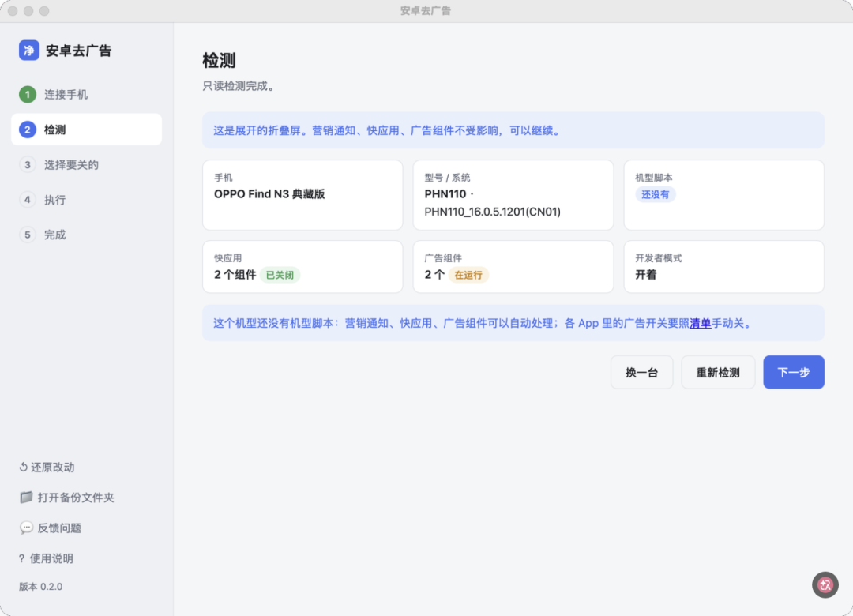Click the 已关闭 status badge
This screenshot has width=853, height=616.
280,275
